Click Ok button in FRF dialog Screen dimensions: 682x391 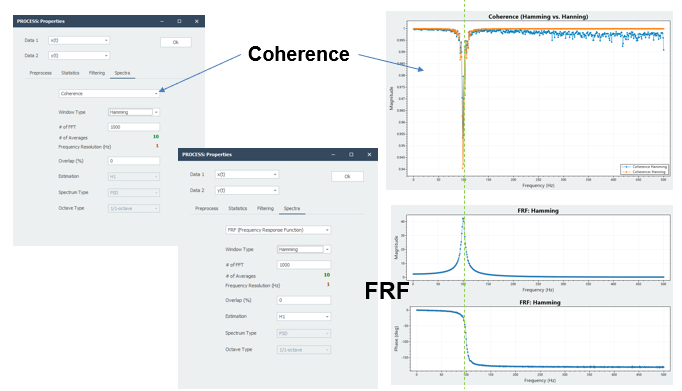point(347,177)
